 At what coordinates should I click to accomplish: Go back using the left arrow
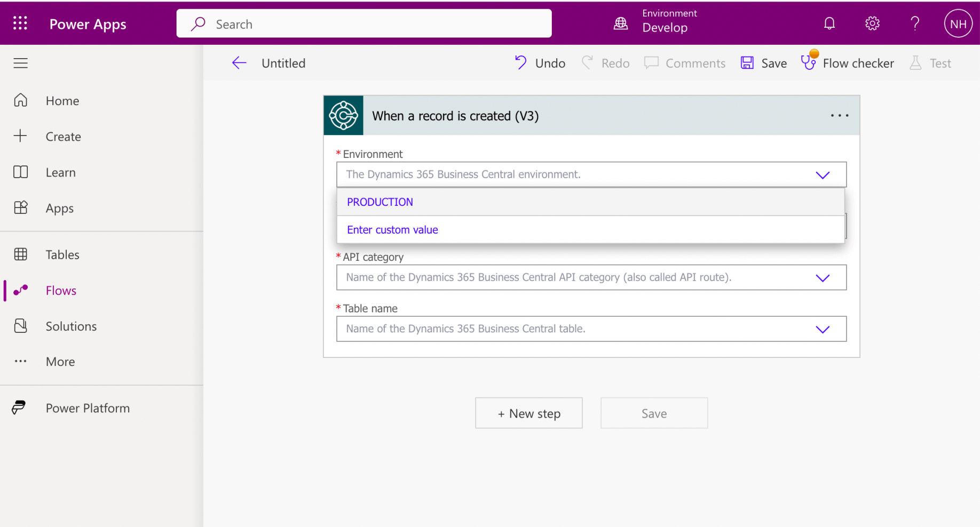tap(239, 63)
